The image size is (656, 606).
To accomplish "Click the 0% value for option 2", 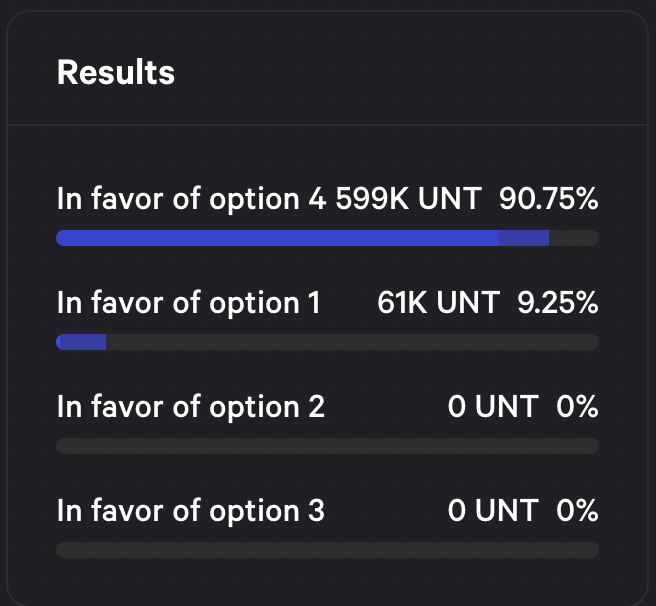I will click(577, 406).
